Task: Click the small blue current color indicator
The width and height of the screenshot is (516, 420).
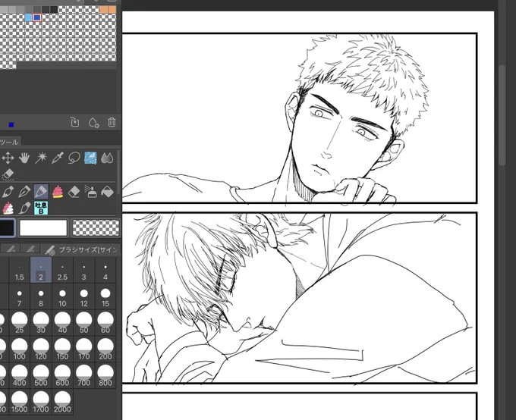Action: click(11, 124)
